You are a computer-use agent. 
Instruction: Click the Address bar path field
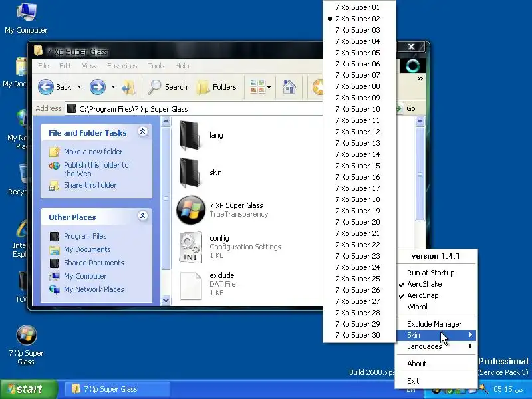point(194,109)
